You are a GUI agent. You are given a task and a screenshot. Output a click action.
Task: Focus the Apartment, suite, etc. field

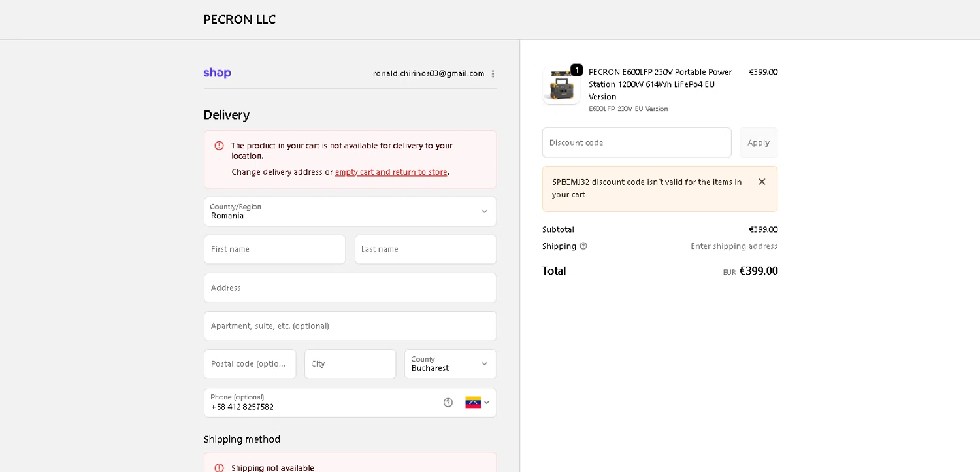(x=350, y=326)
